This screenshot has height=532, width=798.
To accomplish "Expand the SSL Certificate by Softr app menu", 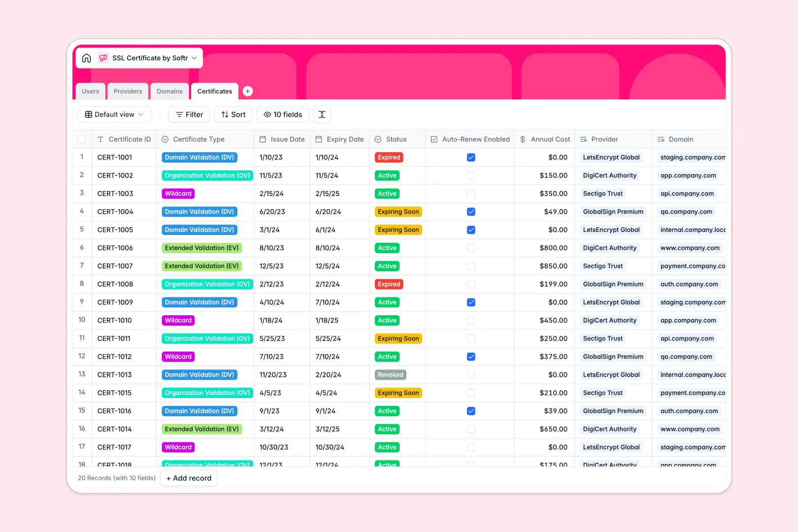I will pos(194,58).
